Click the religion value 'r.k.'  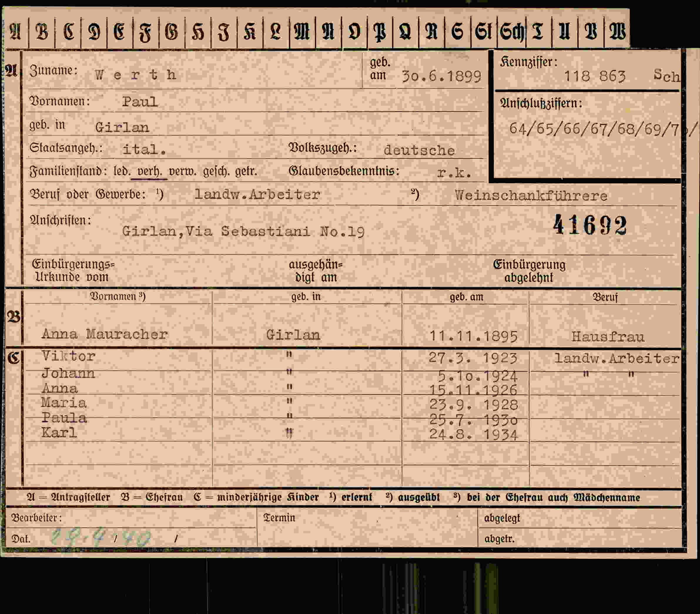(x=454, y=173)
